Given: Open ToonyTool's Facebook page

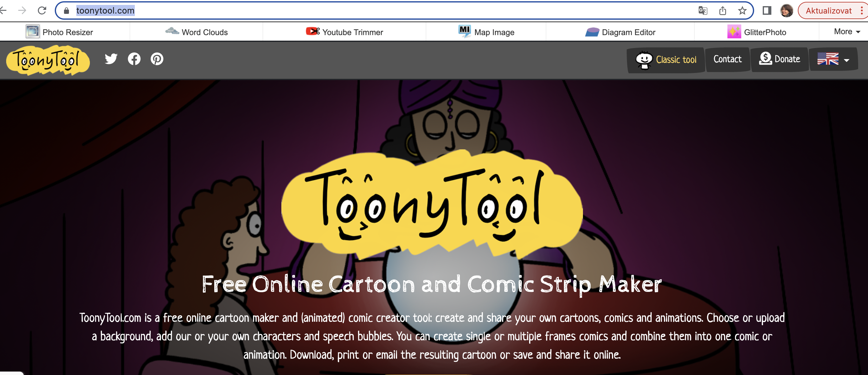Looking at the screenshot, I should click(x=134, y=59).
